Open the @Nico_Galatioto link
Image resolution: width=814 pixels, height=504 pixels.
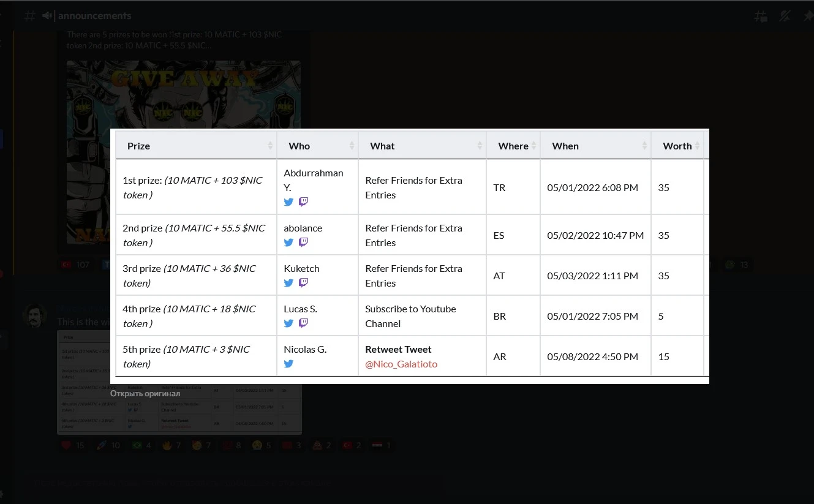pyautogui.click(x=401, y=364)
